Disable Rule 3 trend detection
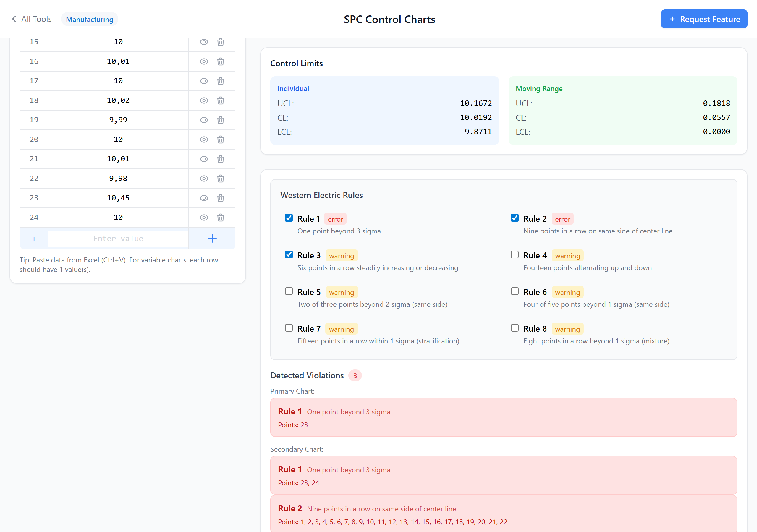This screenshot has width=757, height=532. point(289,254)
